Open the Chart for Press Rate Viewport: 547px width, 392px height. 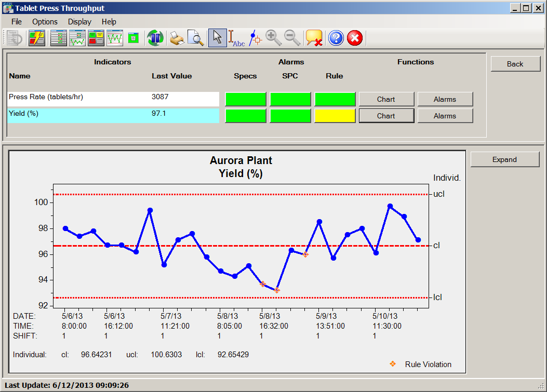(386, 99)
